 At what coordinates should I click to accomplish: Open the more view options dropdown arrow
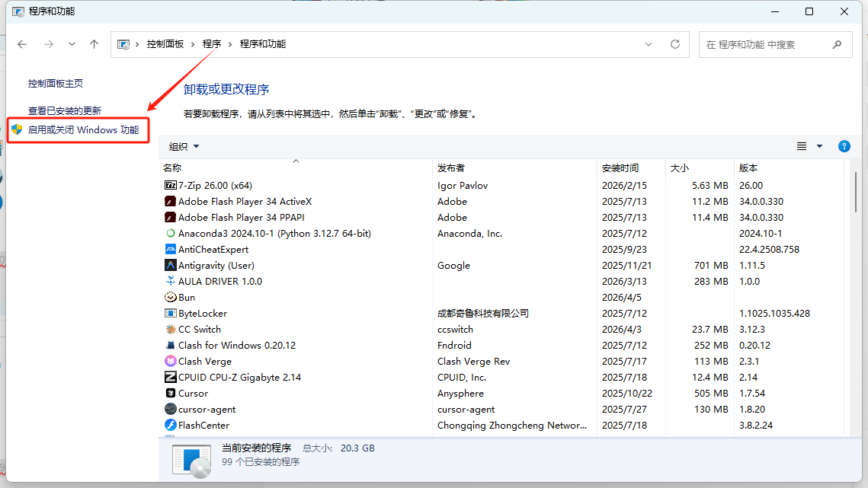[819, 146]
